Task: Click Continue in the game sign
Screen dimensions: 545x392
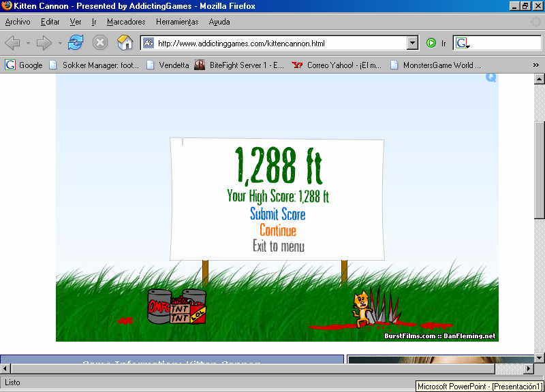Action: (277, 231)
